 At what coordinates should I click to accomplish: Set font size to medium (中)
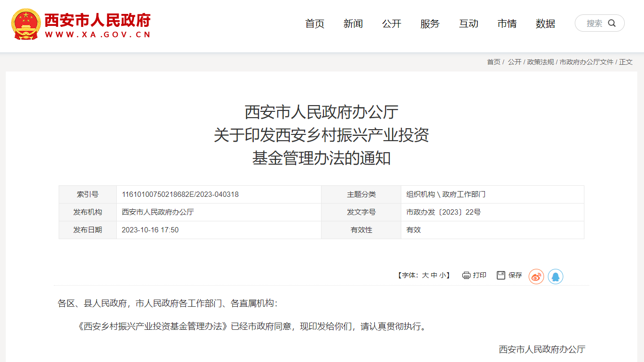[x=433, y=276]
